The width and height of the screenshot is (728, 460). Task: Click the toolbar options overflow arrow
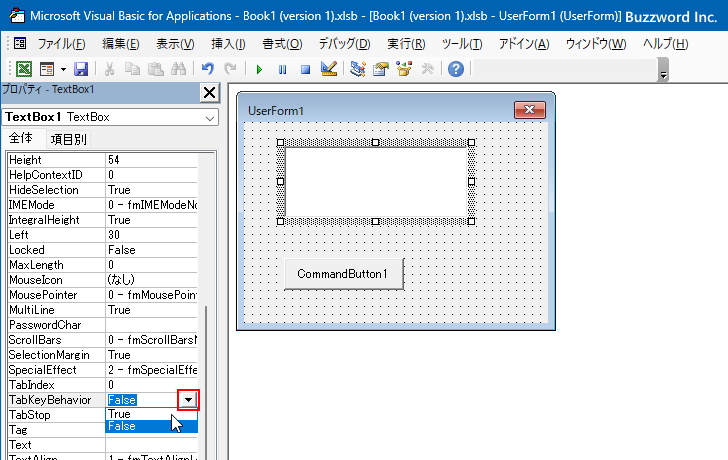click(663, 75)
